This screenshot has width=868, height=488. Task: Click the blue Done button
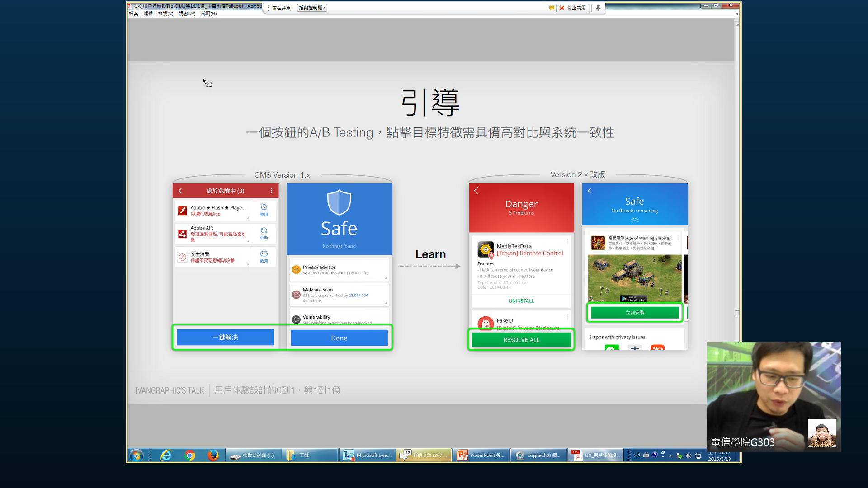click(339, 338)
